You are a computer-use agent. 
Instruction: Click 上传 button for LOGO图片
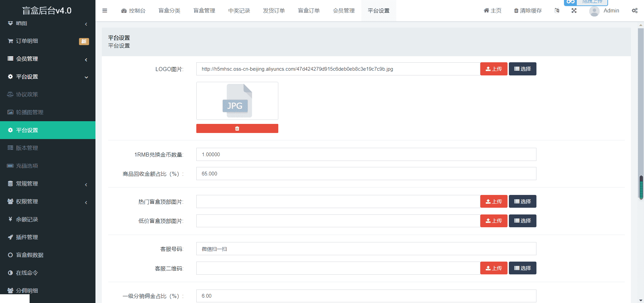coord(493,69)
